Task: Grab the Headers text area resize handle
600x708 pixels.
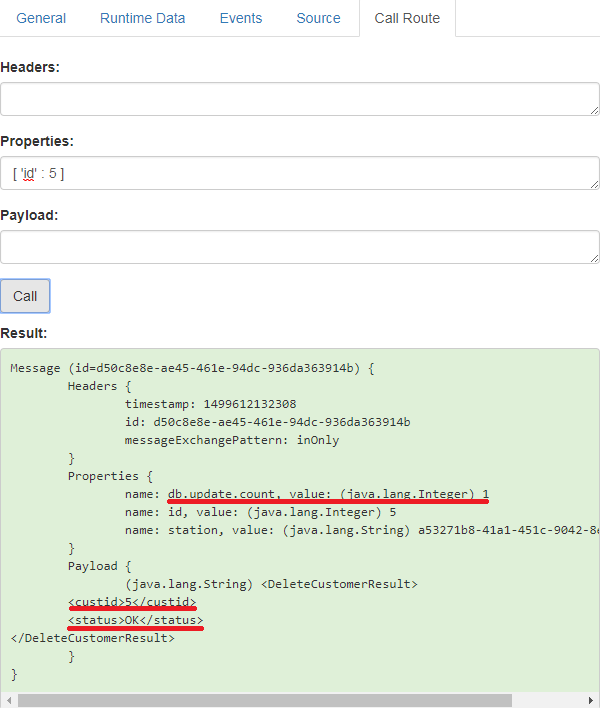Action: (x=594, y=110)
